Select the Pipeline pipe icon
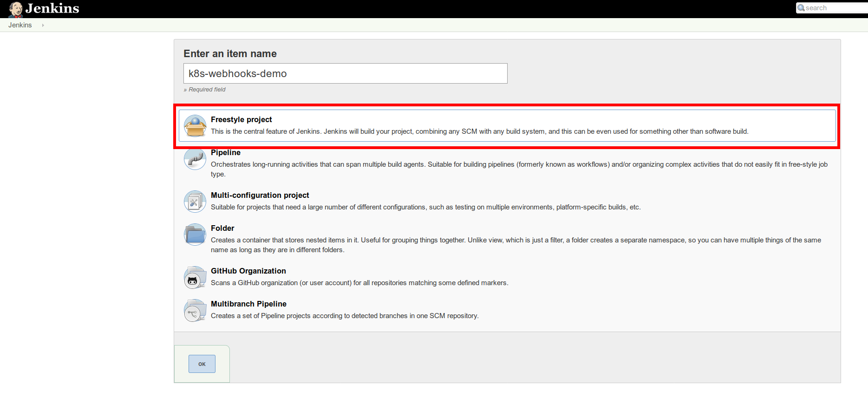 click(x=195, y=159)
